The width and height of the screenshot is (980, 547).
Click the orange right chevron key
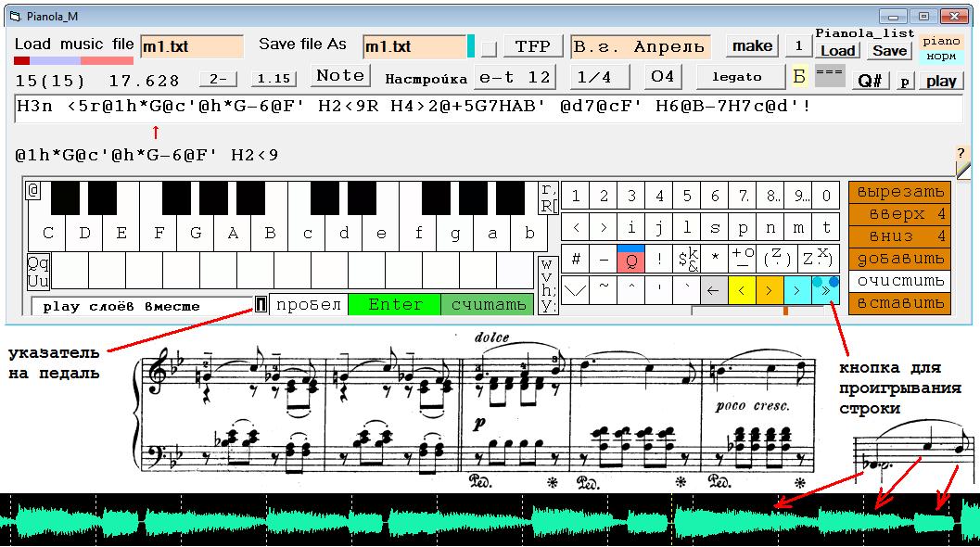coord(770,291)
